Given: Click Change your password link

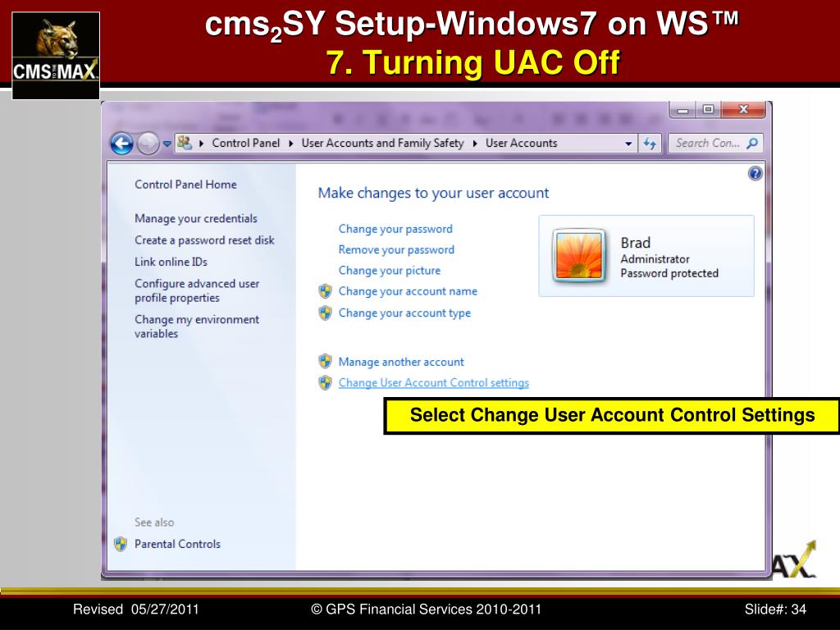Looking at the screenshot, I should (x=395, y=229).
